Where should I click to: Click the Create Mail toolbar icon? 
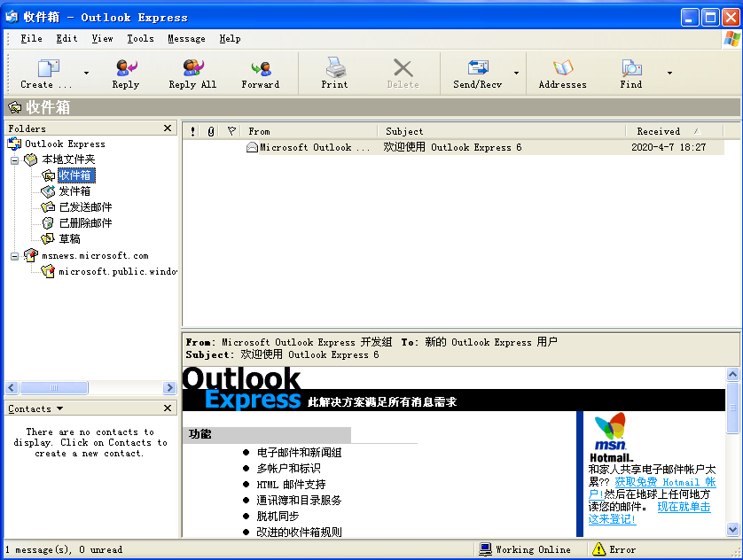pyautogui.click(x=48, y=68)
